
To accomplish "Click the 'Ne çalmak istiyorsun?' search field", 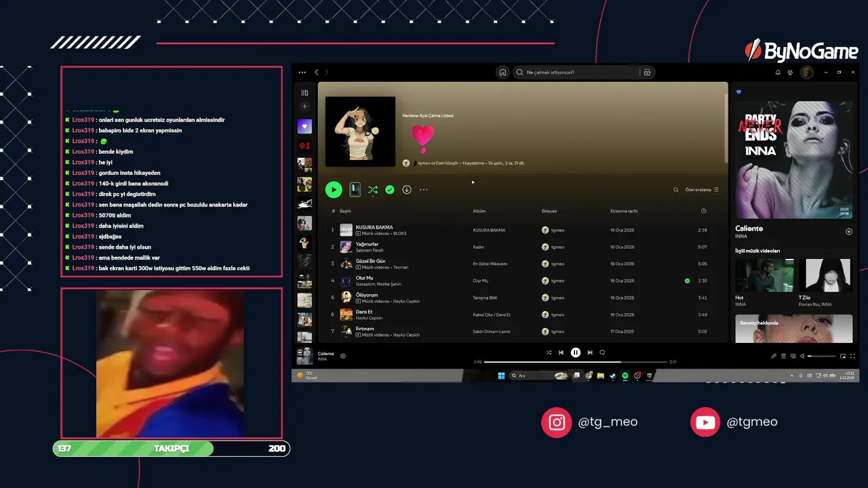I will pyautogui.click(x=576, y=72).
